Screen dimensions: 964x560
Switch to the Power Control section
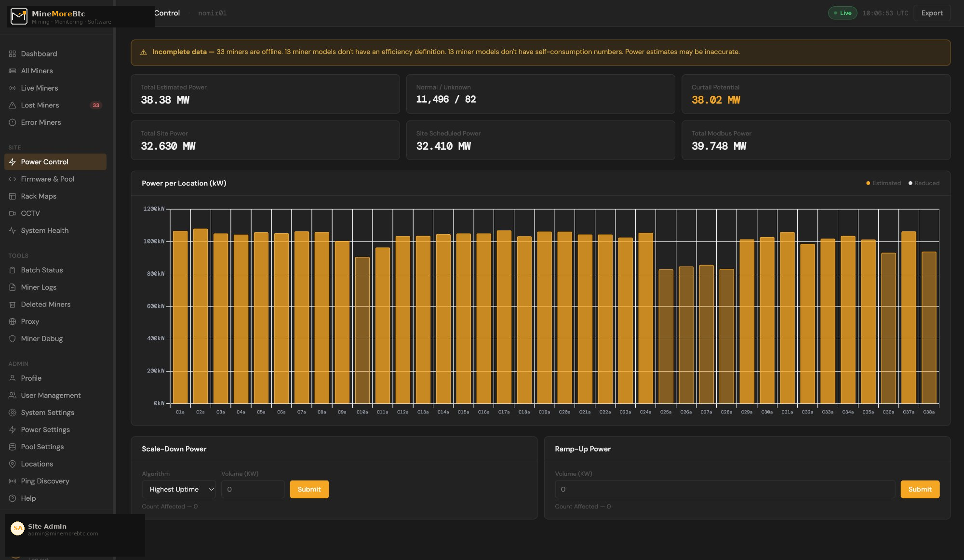pos(44,162)
